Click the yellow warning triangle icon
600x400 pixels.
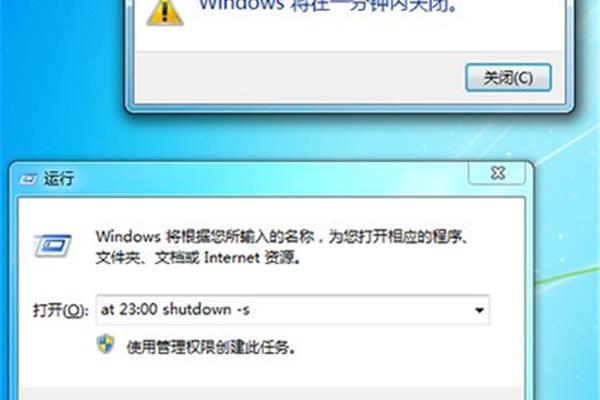(165, 12)
